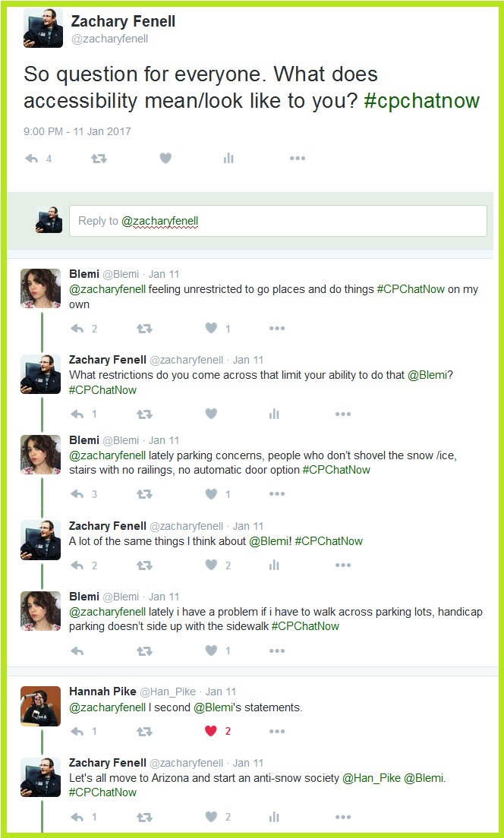
Task: View analytics for the main question tweet
Action: coord(228,158)
